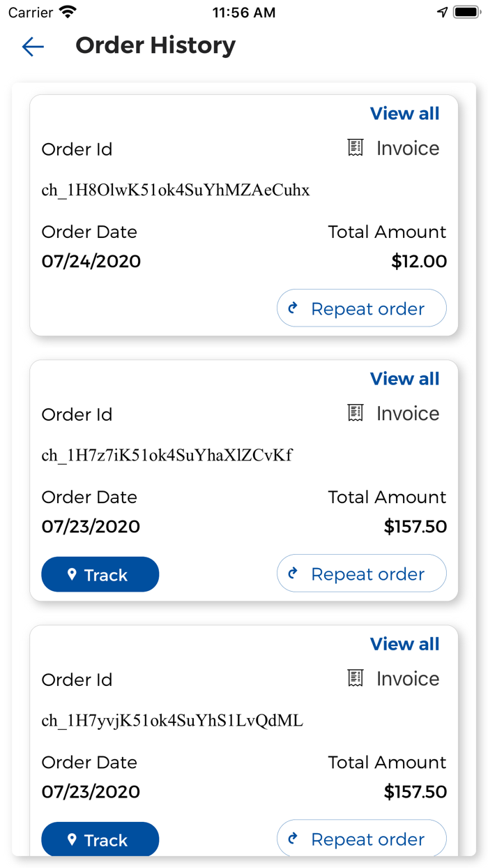This screenshot has height=868, width=488.
Task: Tap the back arrow to leave Order History
Action: tap(33, 47)
